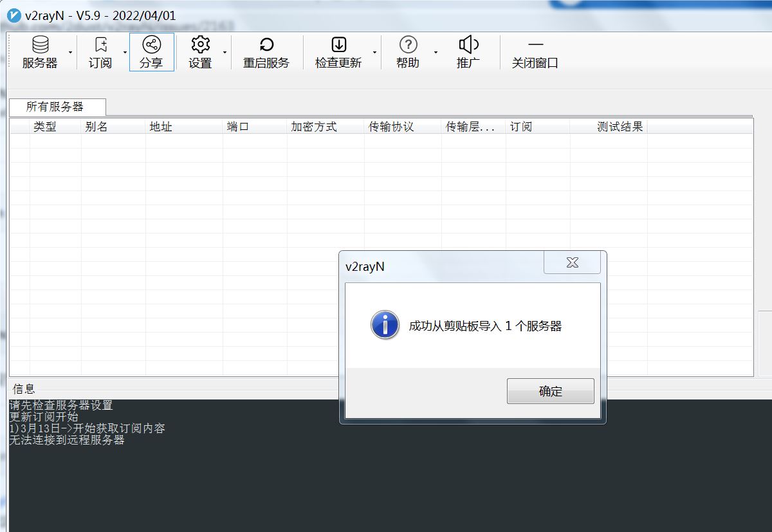Select the 分享 (share) icon
This screenshot has width=772, height=532.
tap(152, 51)
